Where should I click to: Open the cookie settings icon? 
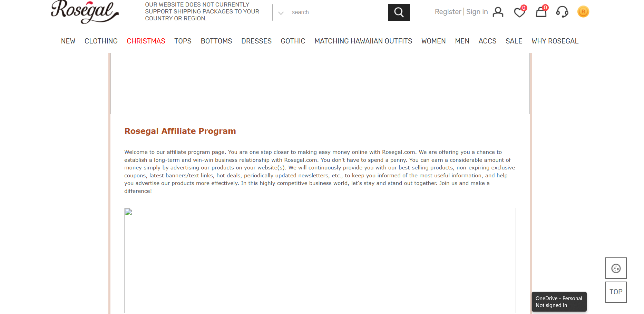click(x=616, y=268)
